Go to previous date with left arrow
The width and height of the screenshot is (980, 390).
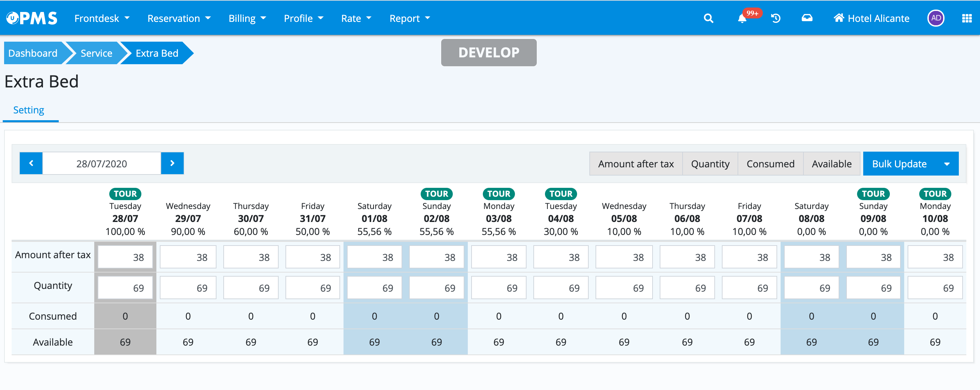pyautogui.click(x=31, y=163)
